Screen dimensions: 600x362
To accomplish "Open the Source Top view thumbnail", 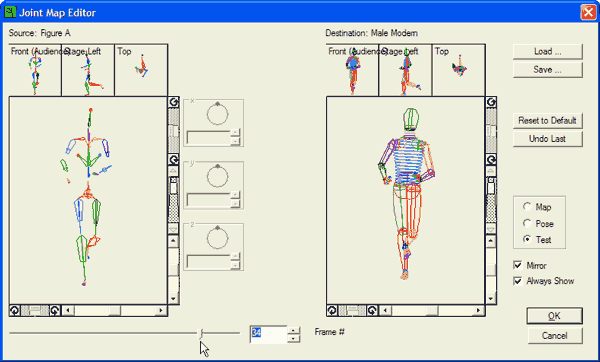I will pos(141,70).
